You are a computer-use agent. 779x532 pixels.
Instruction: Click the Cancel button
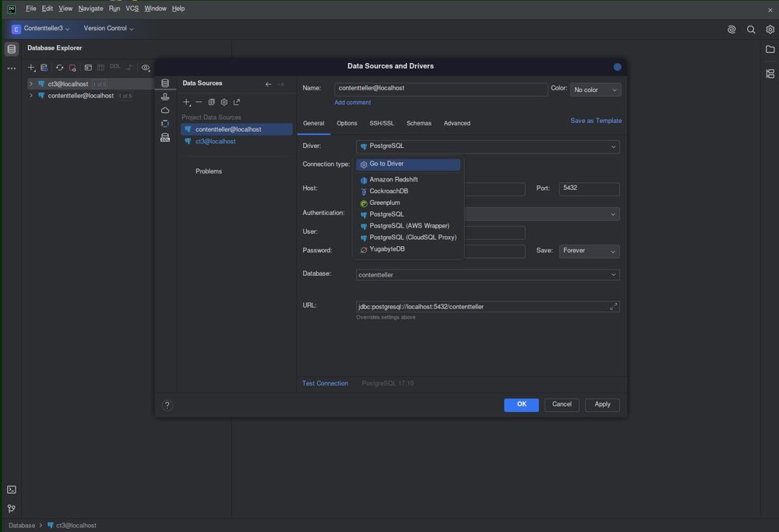tap(562, 404)
